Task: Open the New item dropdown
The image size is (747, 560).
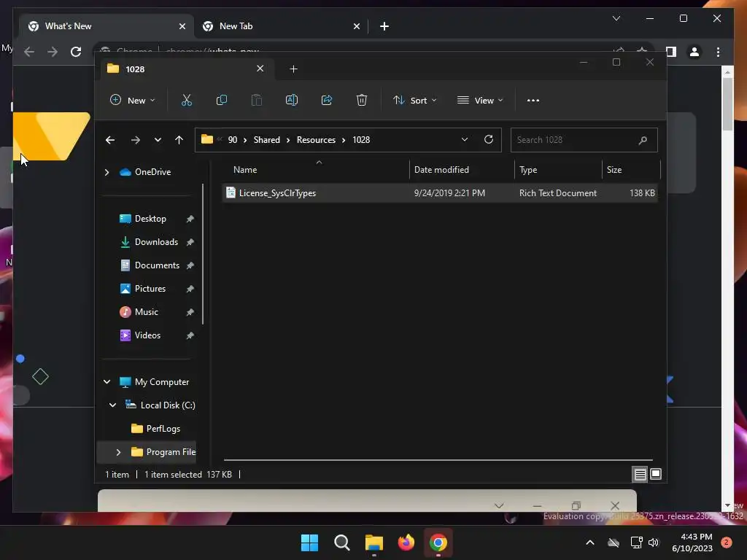Action: [133, 101]
